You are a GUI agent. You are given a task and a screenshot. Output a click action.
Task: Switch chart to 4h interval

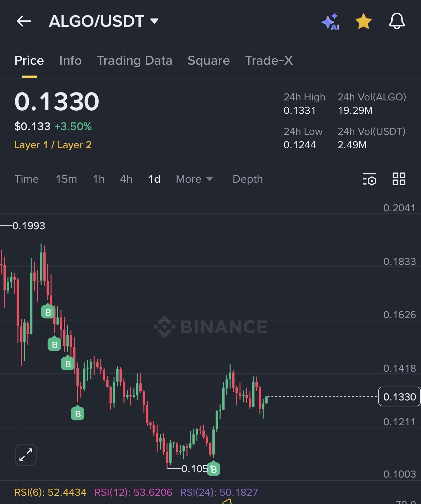pyautogui.click(x=126, y=179)
